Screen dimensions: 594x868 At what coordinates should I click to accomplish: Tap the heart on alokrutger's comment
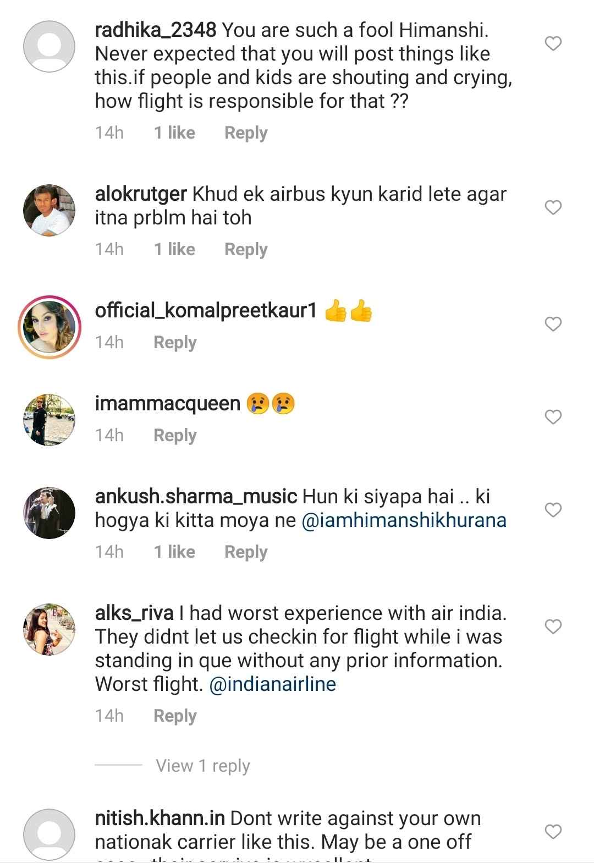point(553,207)
